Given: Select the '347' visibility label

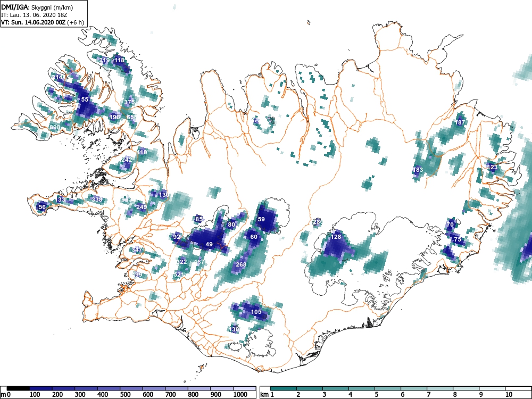Looking at the screenshot, I should tap(137, 250).
